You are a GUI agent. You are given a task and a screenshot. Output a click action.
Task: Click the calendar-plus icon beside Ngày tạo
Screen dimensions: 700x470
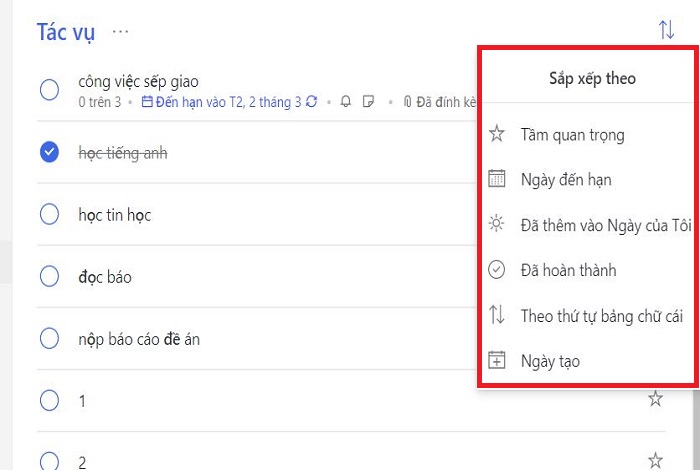[496, 360]
